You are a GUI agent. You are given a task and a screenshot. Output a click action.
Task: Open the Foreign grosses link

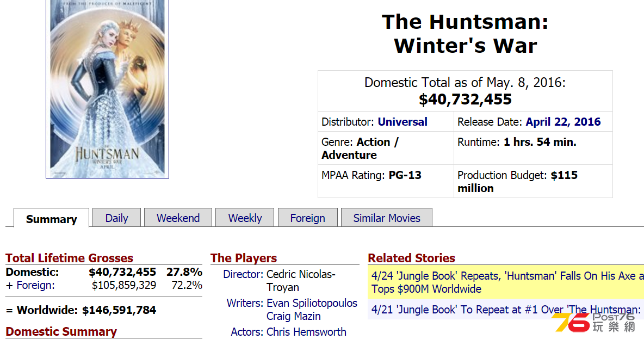pyautogui.click(x=35, y=285)
